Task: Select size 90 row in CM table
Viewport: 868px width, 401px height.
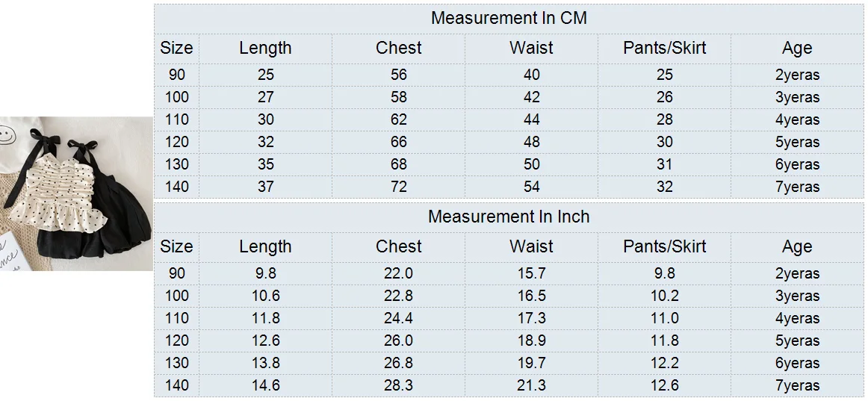Action: point(509,75)
